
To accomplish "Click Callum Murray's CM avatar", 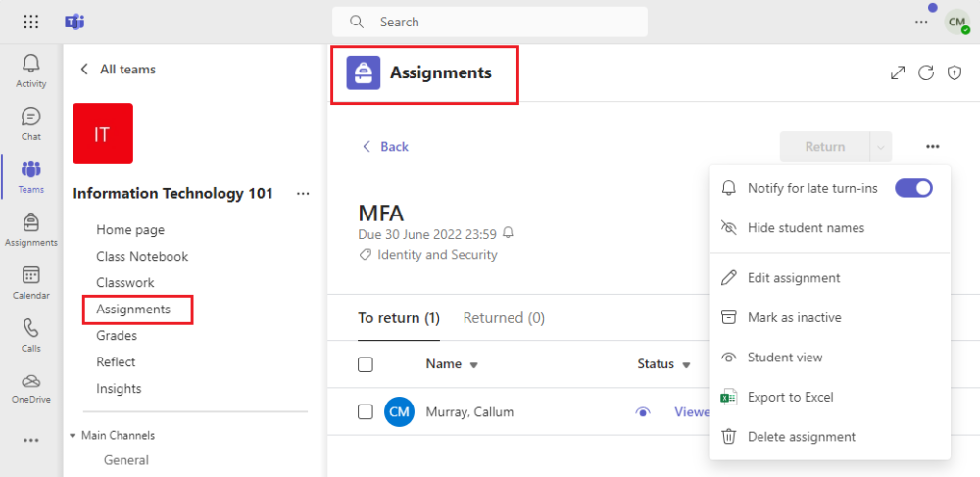I will click(399, 412).
